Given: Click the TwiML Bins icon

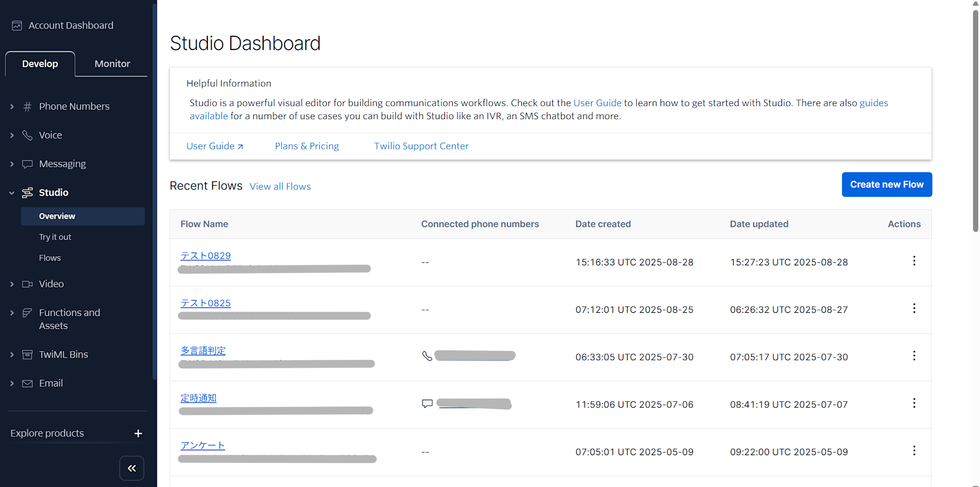Looking at the screenshot, I should pyautogui.click(x=27, y=355).
